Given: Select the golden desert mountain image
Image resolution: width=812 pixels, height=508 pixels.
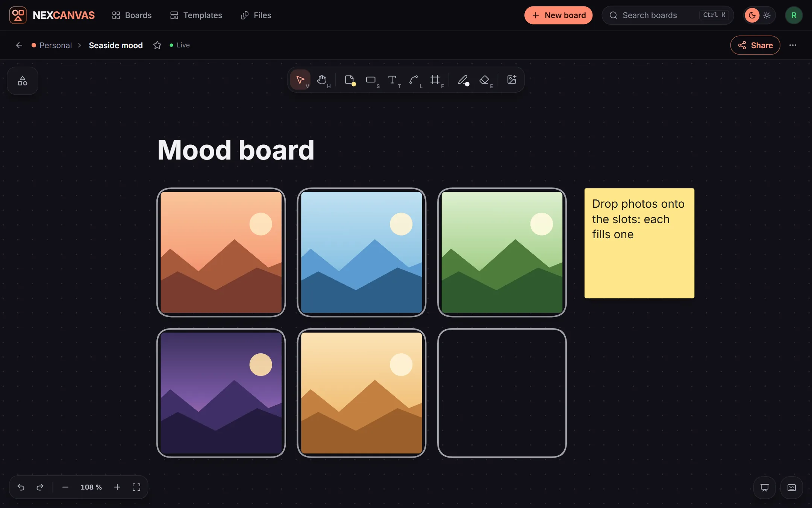Looking at the screenshot, I should coord(362,393).
